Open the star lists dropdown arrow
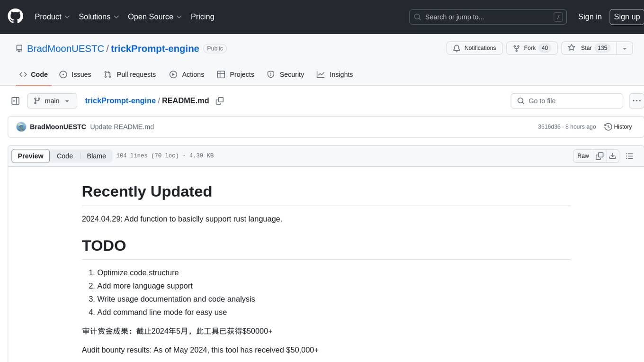Viewport: 644px width, 362px height. pos(625,48)
